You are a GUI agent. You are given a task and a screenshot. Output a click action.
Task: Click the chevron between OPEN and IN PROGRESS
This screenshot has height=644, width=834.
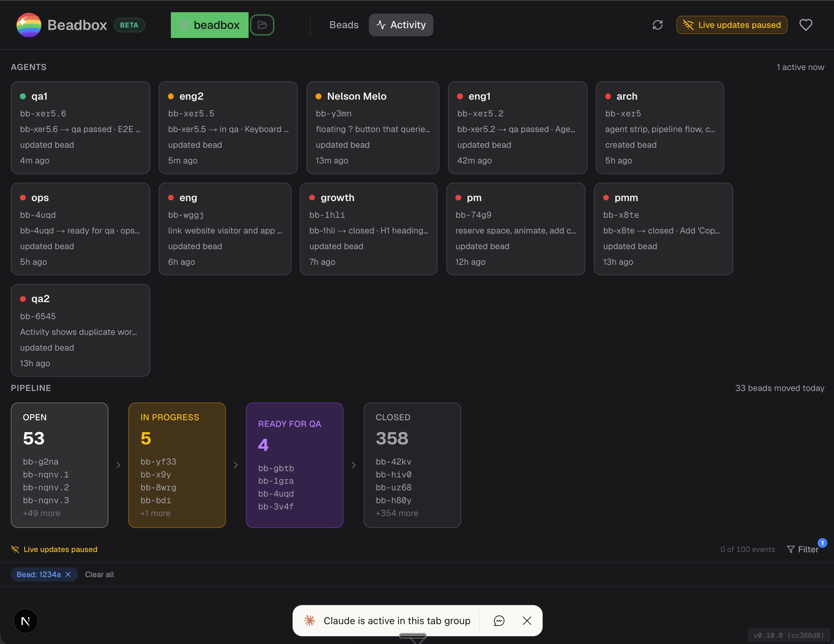118,465
